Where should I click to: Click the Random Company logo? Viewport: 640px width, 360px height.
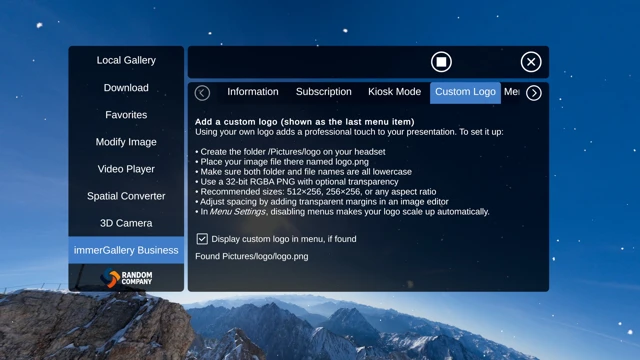(x=126, y=278)
